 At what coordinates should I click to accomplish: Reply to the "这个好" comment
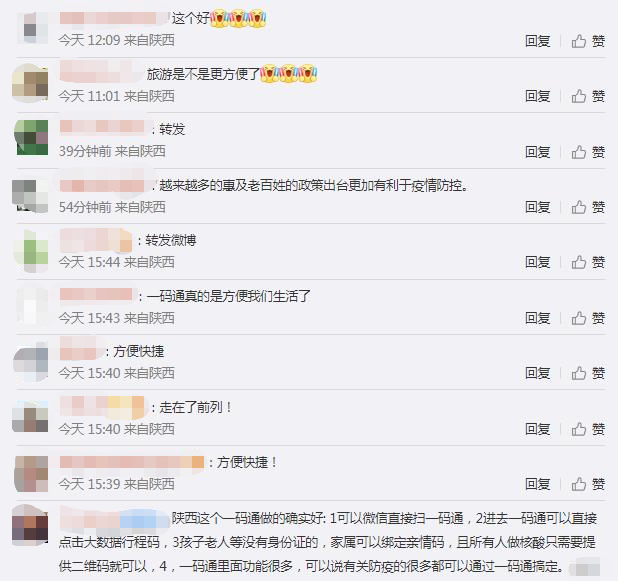tap(538, 41)
